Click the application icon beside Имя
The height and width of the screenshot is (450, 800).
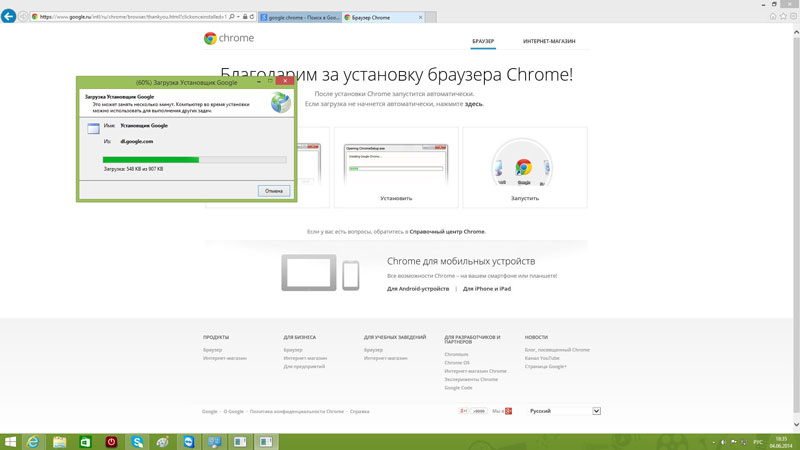93,128
